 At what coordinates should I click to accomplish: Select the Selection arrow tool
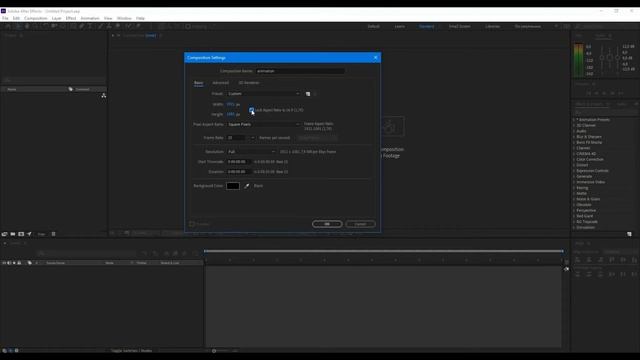pos(18,26)
